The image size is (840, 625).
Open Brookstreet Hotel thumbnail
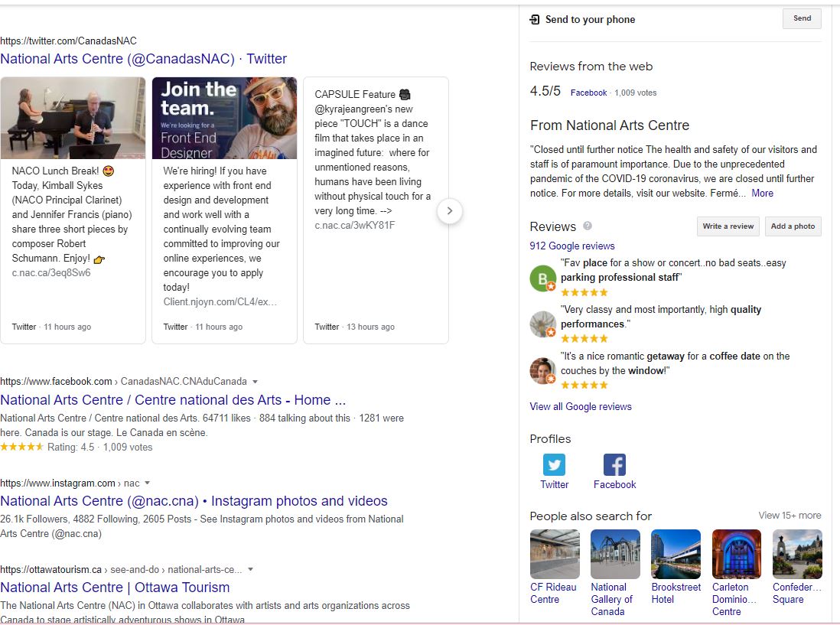point(676,555)
